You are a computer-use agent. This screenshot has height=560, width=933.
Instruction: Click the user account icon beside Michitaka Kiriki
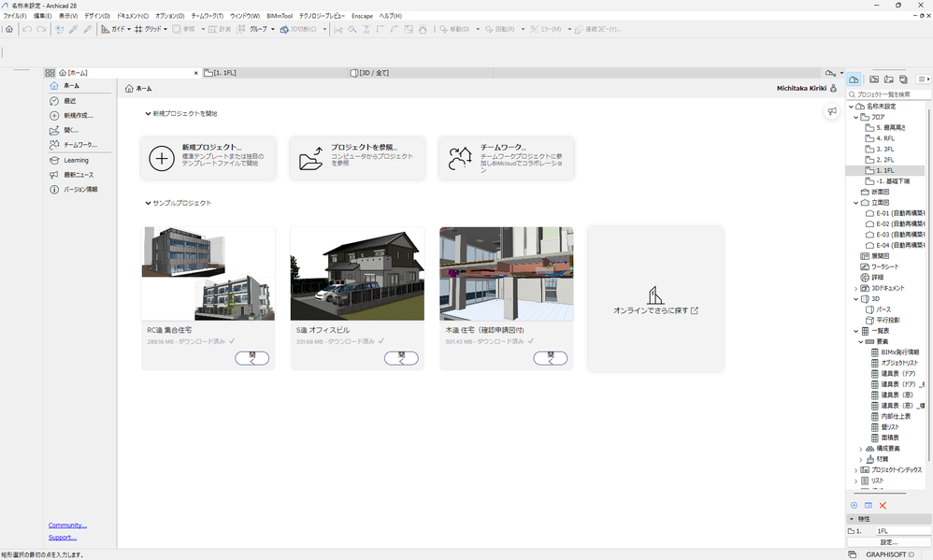pyautogui.click(x=833, y=88)
